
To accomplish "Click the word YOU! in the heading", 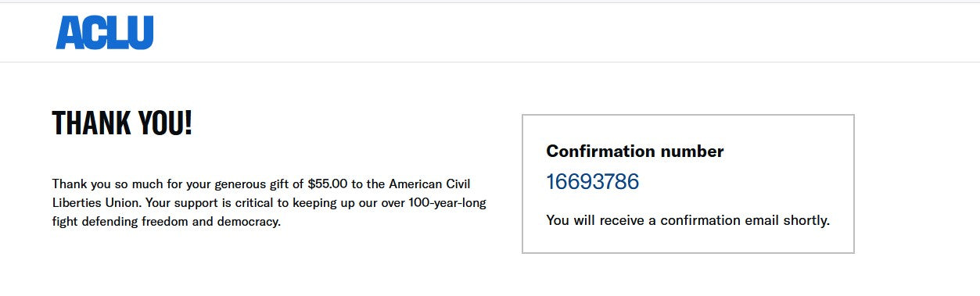I will pos(165,124).
